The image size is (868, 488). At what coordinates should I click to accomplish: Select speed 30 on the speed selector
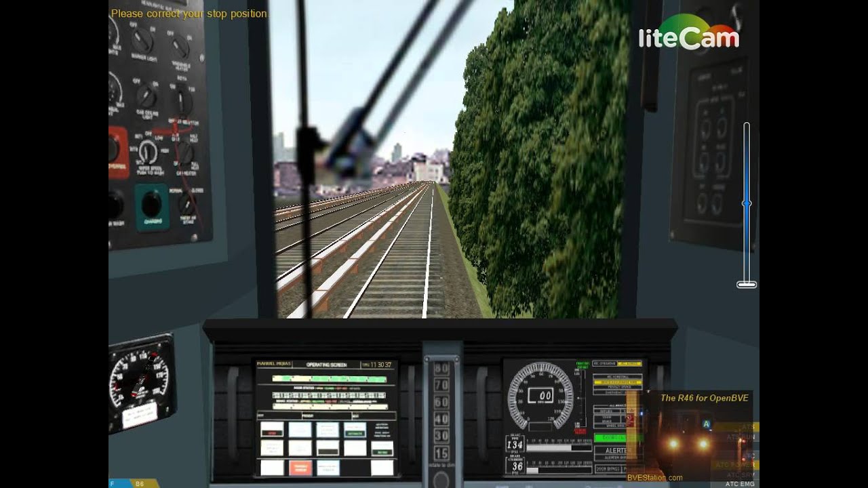441,436
